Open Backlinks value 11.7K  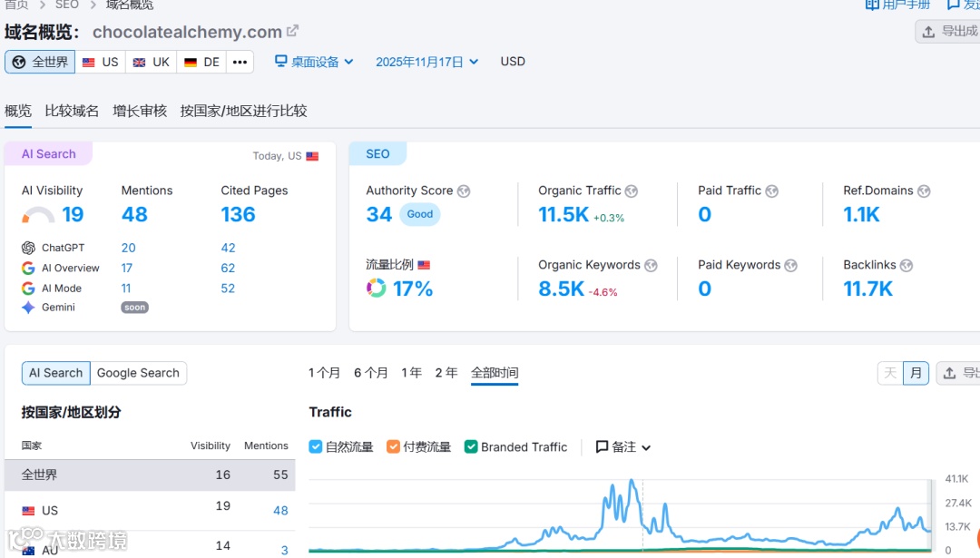tap(868, 289)
